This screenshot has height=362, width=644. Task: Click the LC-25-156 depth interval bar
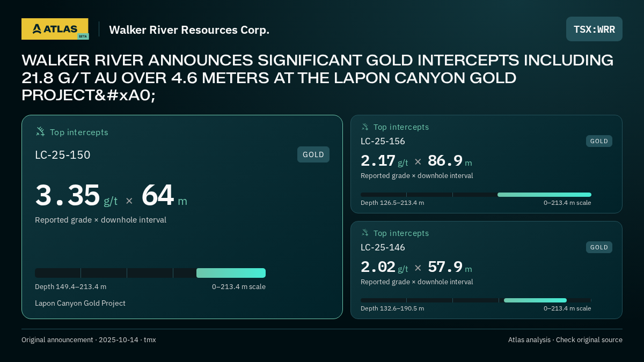point(476,195)
